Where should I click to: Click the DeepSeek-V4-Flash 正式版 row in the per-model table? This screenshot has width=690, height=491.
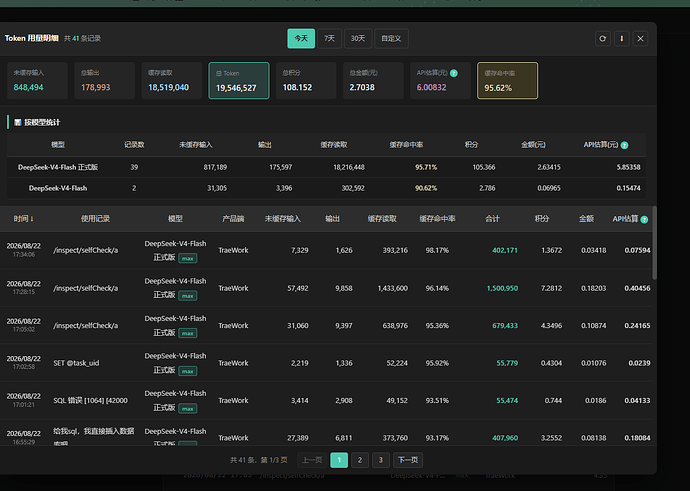click(x=327, y=167)
